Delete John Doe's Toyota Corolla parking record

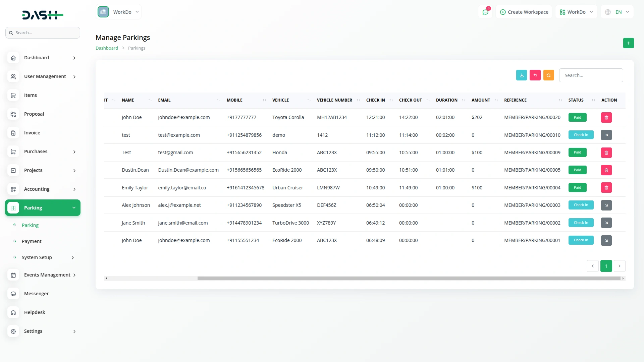(606, 118)
